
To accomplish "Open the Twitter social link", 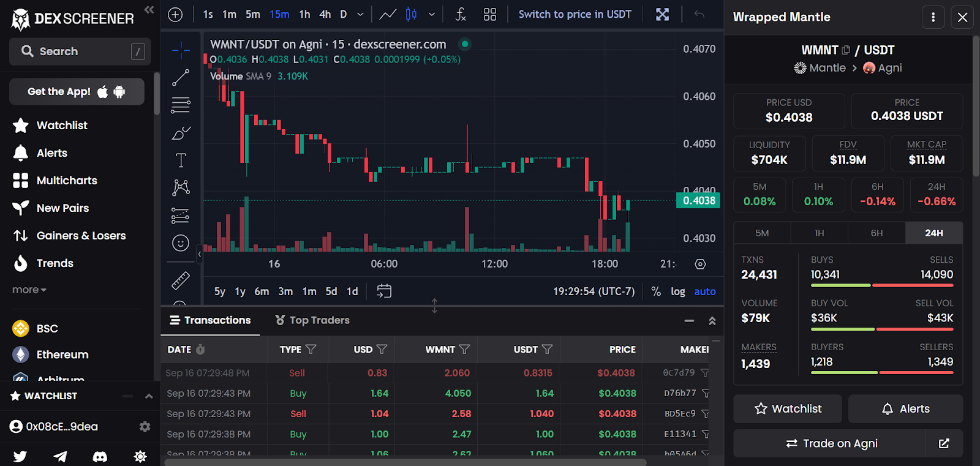I will click(20, 456).
